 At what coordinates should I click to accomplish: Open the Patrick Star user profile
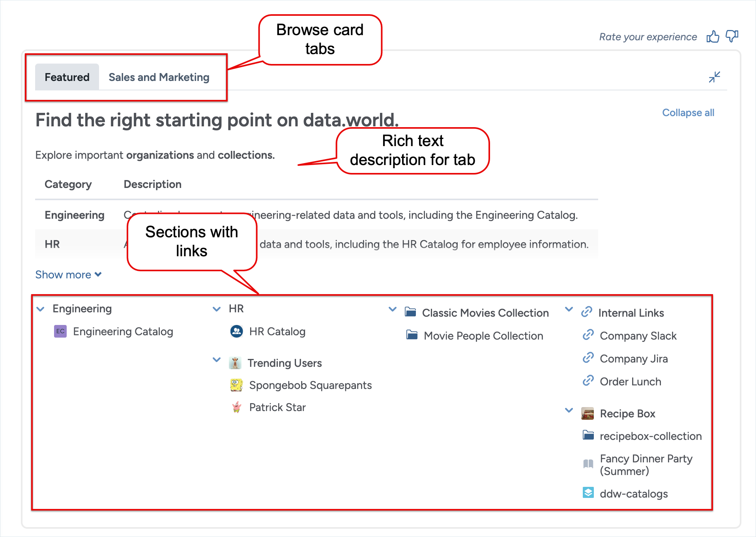click(x=277, y=407)
